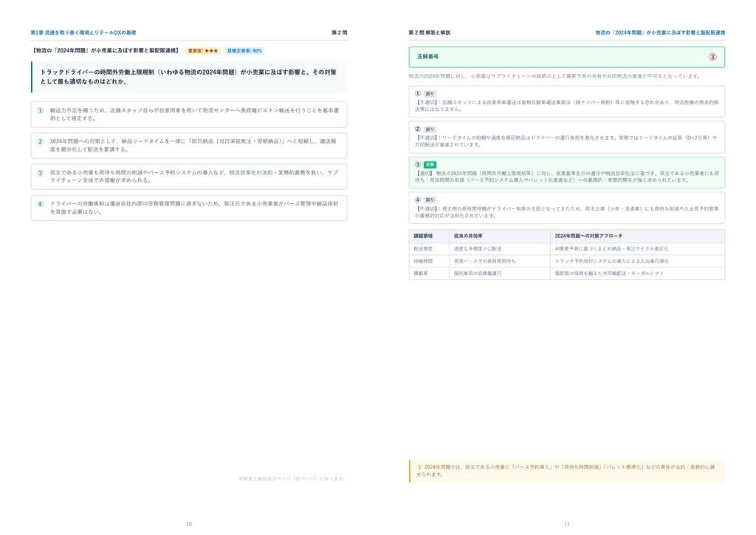Click the lightbulb icon in the yellow tip box
Screen dimensions: 756x535
coord(419,467)
